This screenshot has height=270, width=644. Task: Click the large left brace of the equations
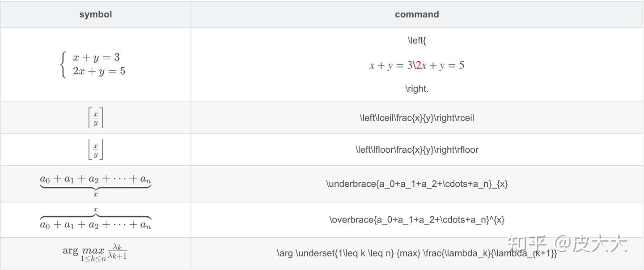click(63, 64)
